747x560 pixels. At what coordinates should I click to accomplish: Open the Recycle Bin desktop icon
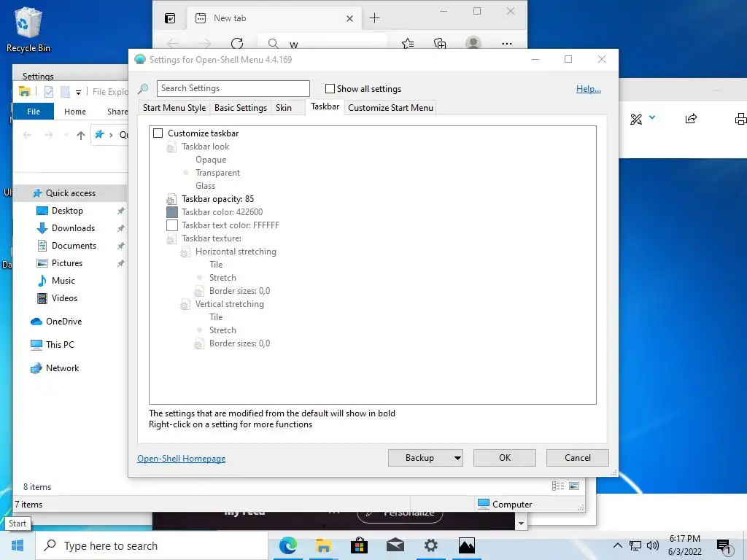[28, 29]
